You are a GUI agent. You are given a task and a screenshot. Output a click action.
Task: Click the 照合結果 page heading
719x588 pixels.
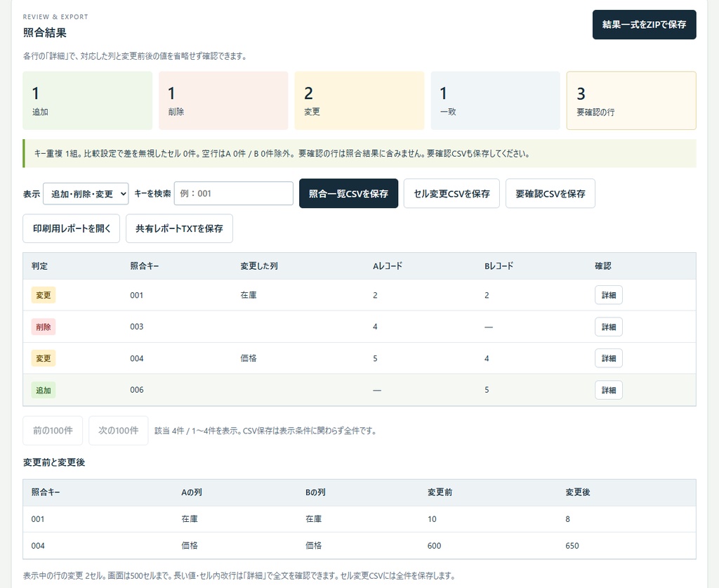(x=45, y=32)
